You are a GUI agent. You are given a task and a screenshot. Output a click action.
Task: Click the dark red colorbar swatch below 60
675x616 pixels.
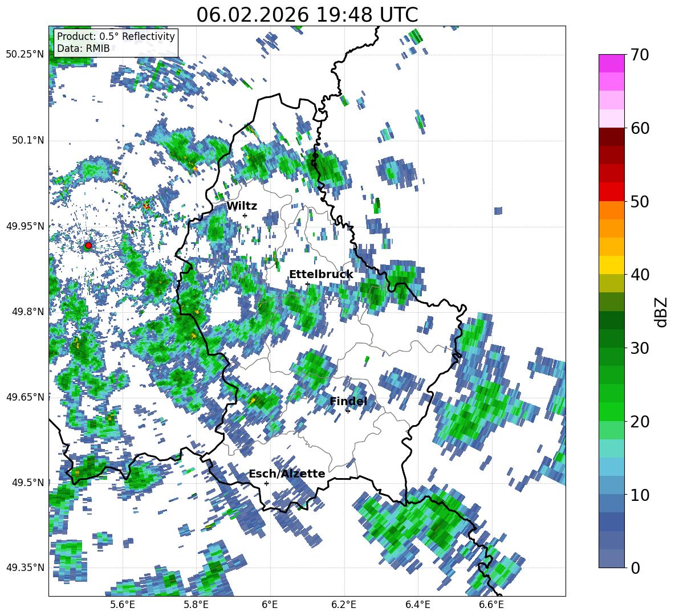point(611,137)
